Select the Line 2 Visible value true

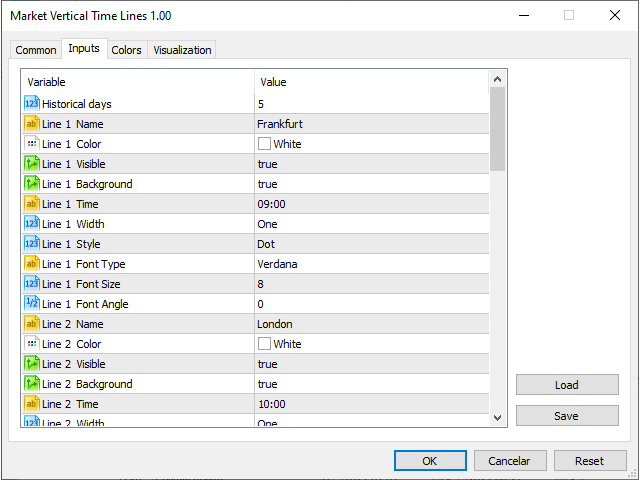click(268, 364)
